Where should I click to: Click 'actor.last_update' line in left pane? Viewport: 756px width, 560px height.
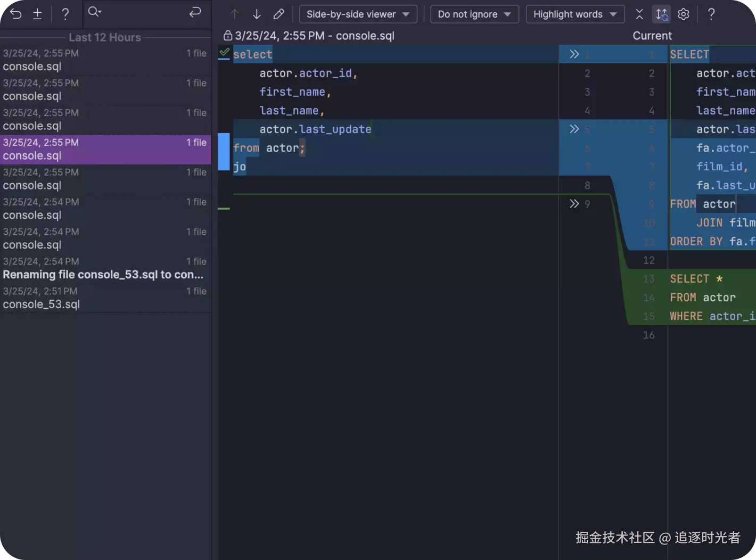click(315, 129)
